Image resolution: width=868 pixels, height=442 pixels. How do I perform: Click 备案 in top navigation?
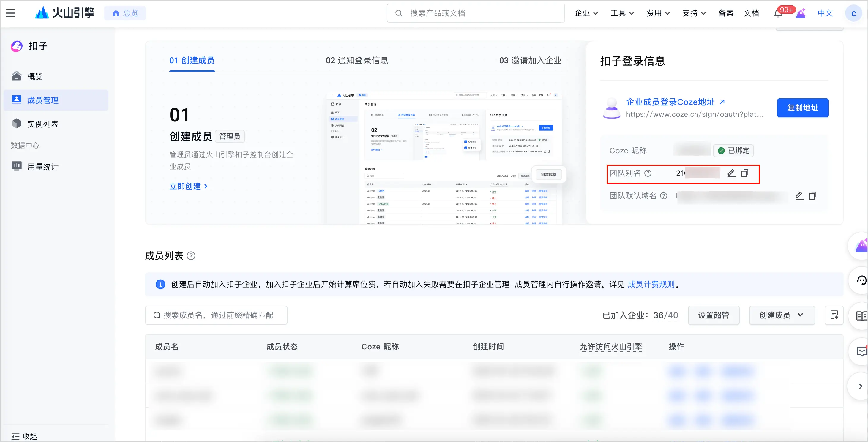coord(726,13)
